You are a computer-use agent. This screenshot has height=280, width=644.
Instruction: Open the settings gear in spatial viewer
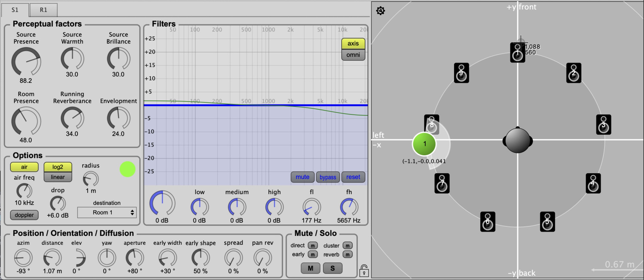[x=380, y=11]
